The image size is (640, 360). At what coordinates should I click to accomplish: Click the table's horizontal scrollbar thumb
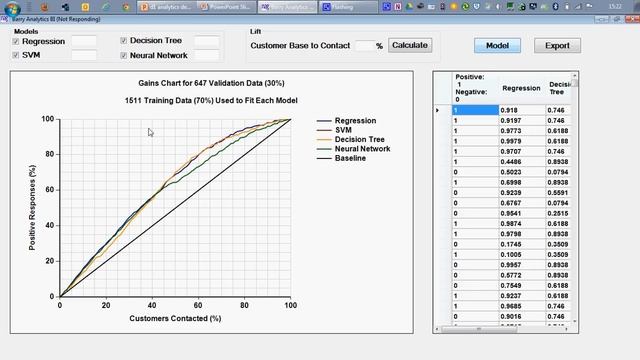(478, 329)
